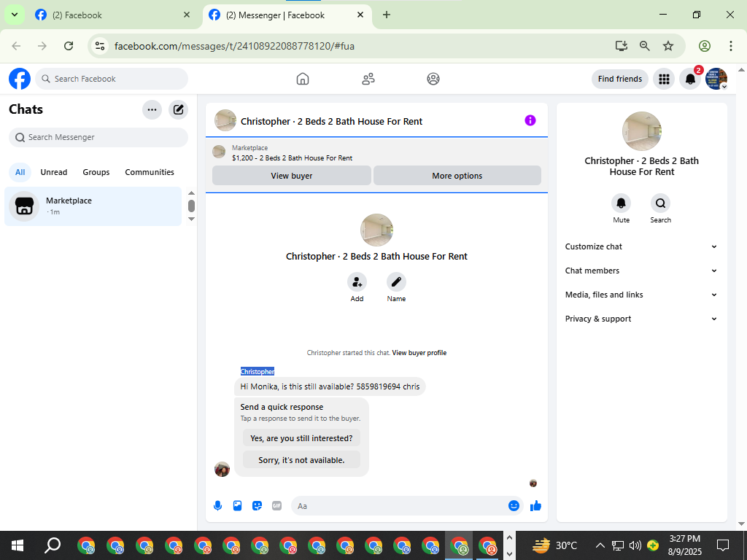Open the Groups circle icon in top navigation
The width and height of the screenshot is (747, 560).
(x=433, y=79)
